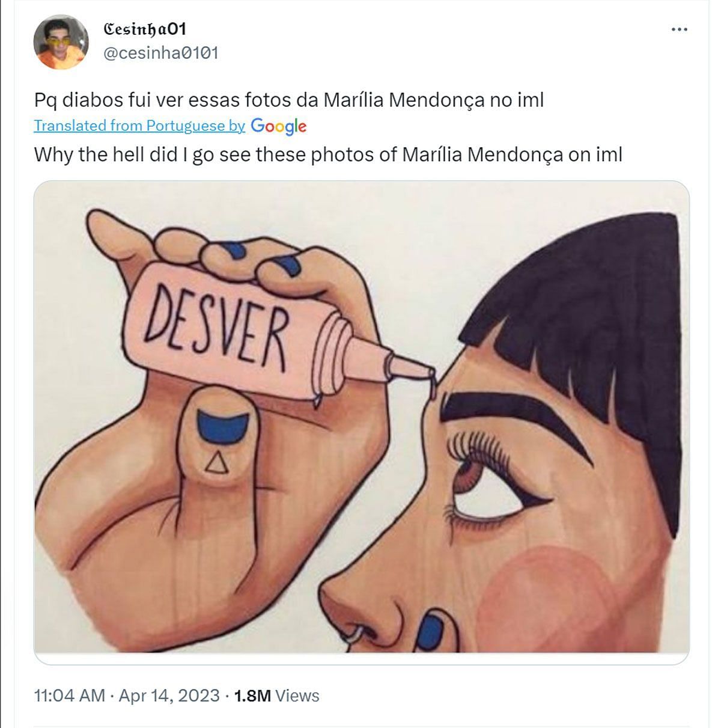The image size is (721, 728).
Task: Click the original Portuguese tweet text
Action: (x=288, y=99)
